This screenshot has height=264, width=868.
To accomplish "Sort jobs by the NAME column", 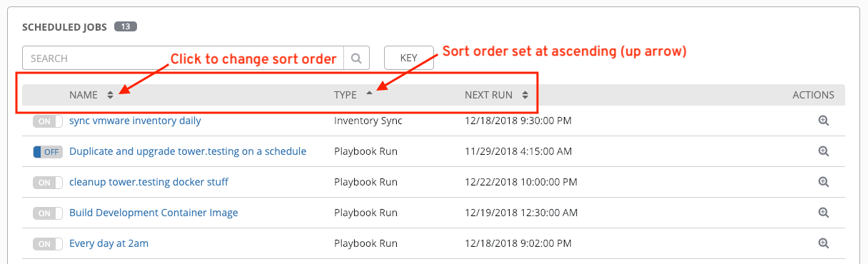I will tap(91, 95).
